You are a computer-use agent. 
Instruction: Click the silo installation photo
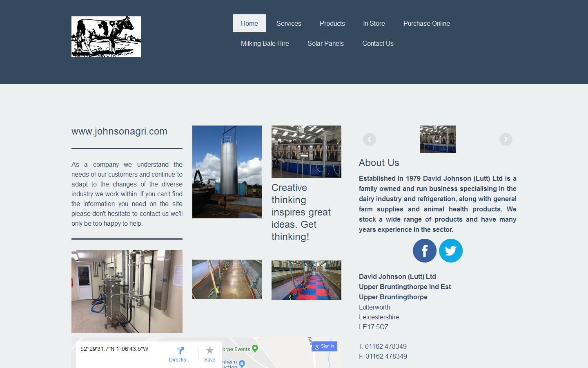[227, 171]
